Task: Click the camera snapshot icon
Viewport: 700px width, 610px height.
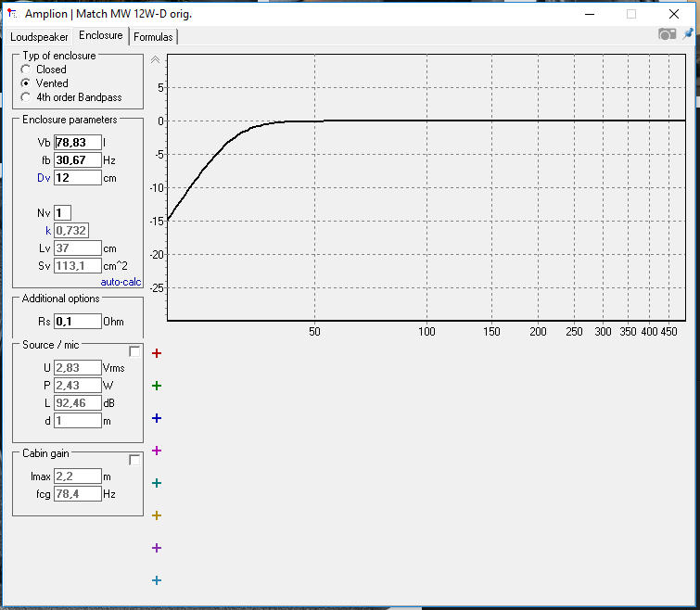Action: pos(667,34)
